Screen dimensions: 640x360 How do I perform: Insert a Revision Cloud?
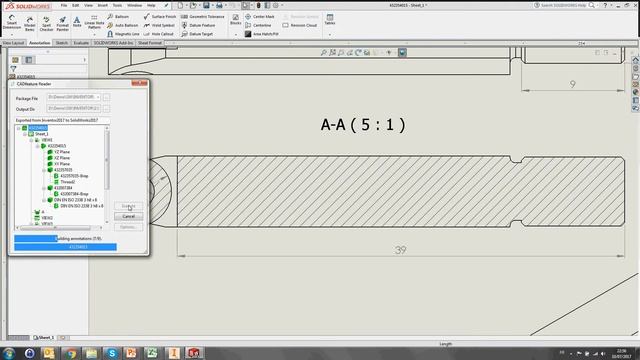tap(300, 25)
